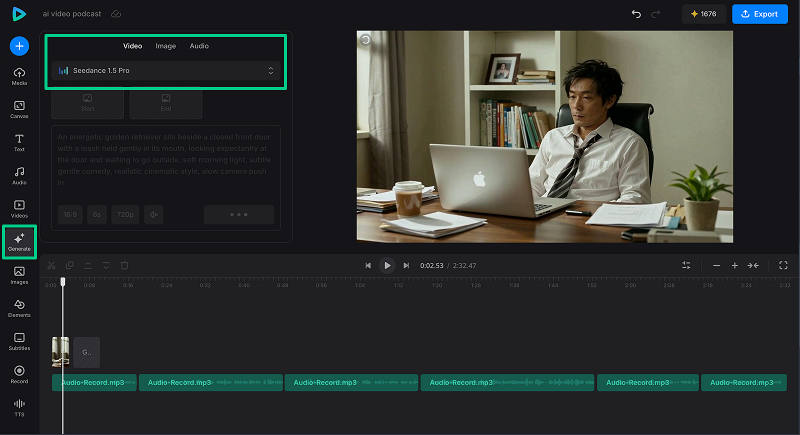Open the Generate panel
The height and width of the screenshot is (435, 800).
(19, 242)
